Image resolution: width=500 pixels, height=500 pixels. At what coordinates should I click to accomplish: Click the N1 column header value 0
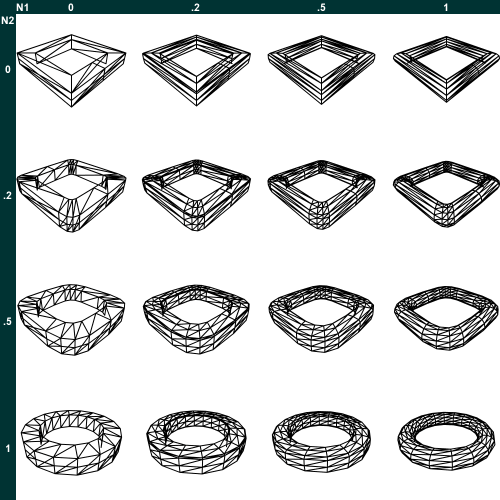pyautogui.click(x=71, y=7)
